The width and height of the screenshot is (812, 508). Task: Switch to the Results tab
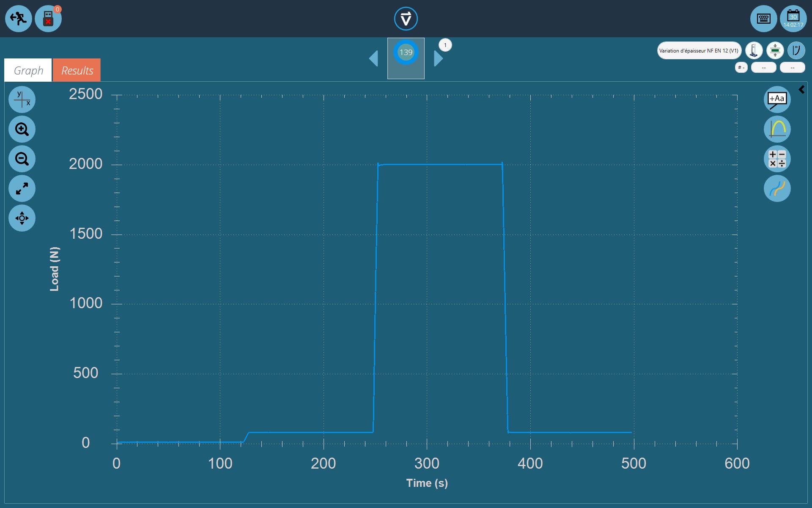[77, 70]
